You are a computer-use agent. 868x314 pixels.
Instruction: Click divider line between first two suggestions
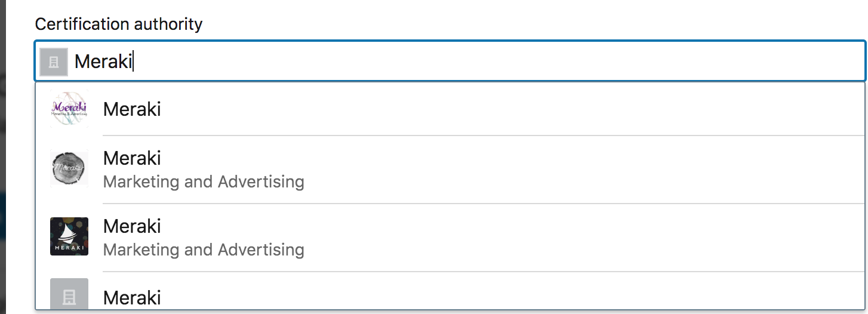478,136
